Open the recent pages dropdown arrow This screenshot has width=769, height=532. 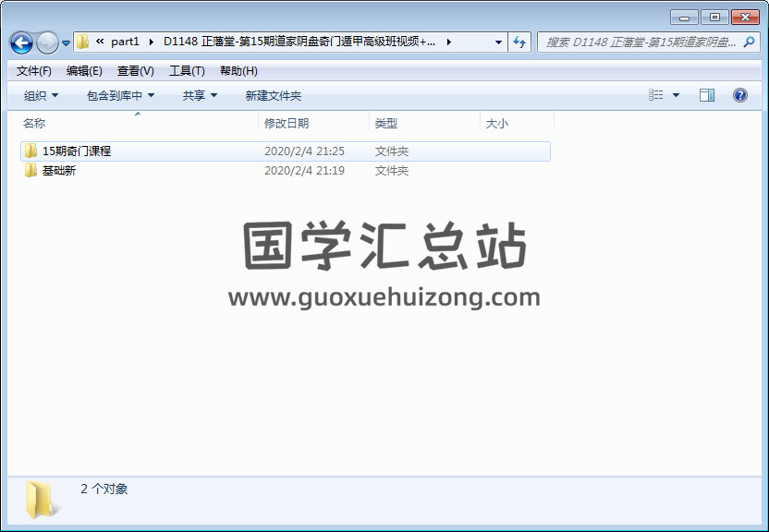click(67, 43)
